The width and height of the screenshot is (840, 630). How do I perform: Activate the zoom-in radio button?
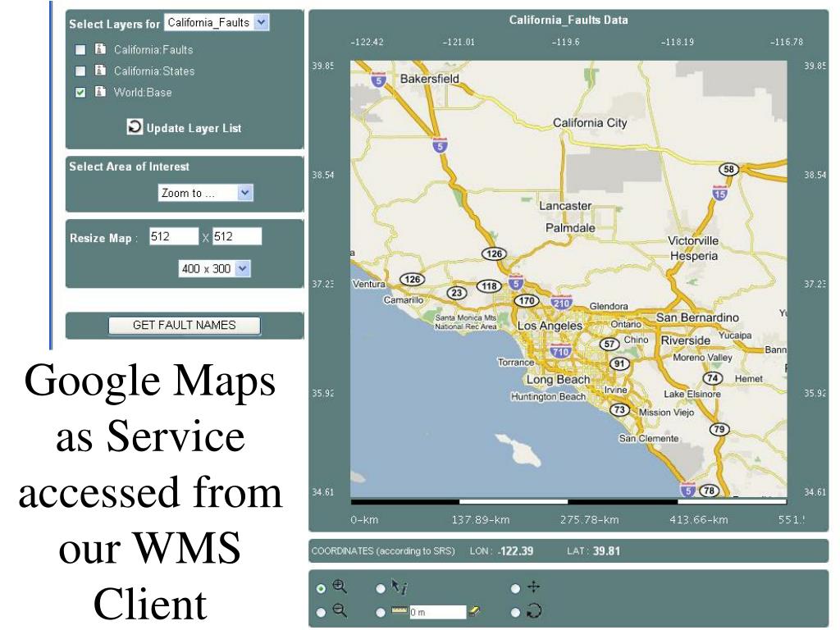pyautogui.click(x=321, y=588)
